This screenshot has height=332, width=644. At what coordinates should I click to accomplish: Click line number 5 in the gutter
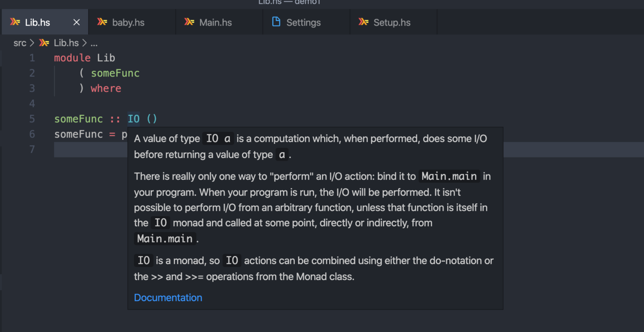(32, 119)
